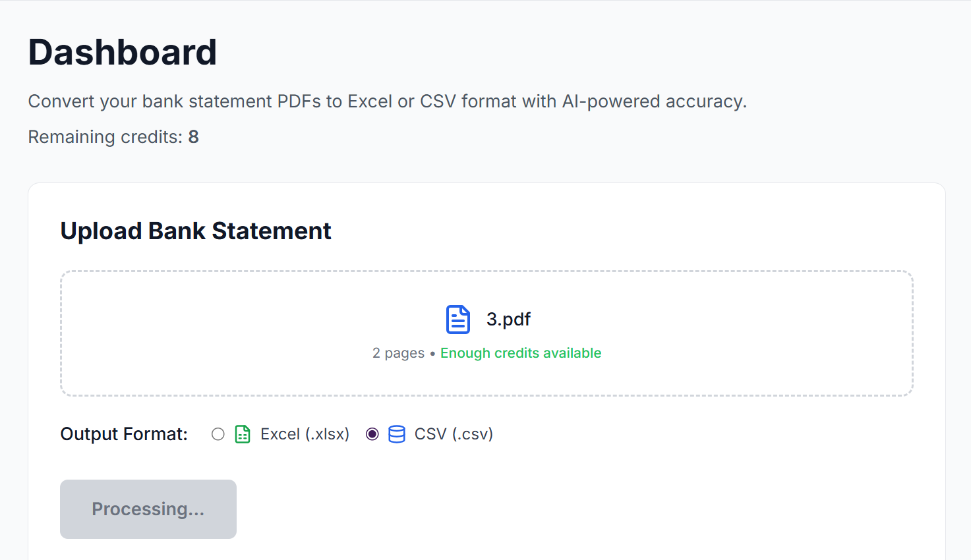Screen dimensions: 971x560
Task: Click the database icon beside CSV (.csv)
Action: [x=396, y=434]
